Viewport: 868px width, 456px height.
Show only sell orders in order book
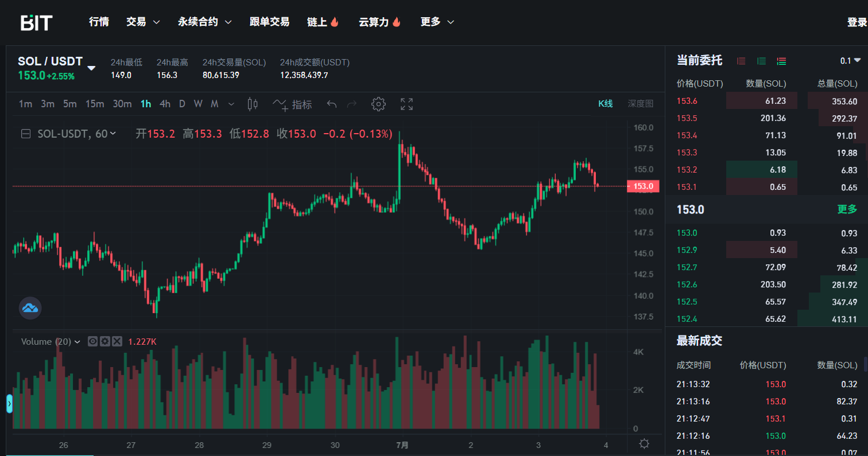741,61
